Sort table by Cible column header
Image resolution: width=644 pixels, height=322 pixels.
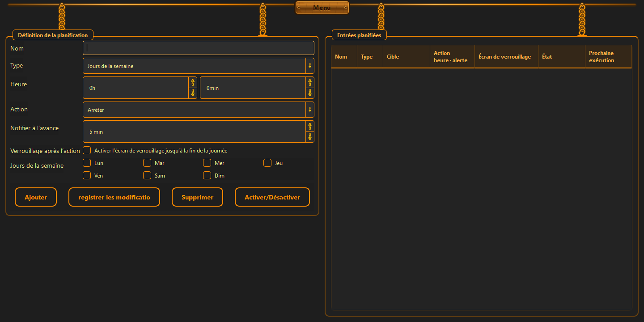point(407,57)
